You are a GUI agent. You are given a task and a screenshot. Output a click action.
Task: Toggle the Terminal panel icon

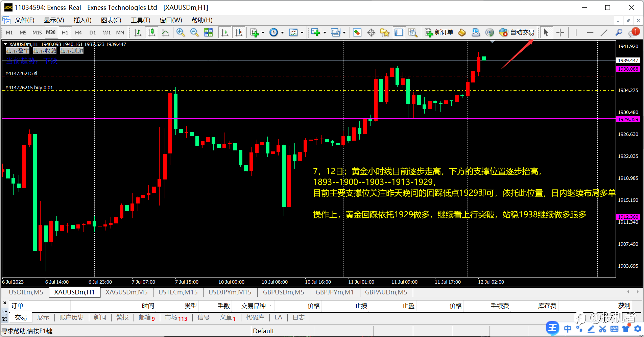[x=399, y=32]
